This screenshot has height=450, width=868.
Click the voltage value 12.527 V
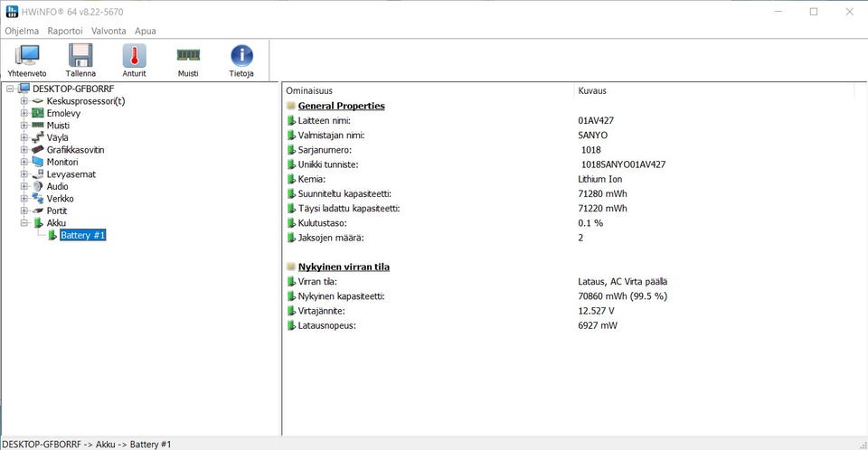596,311
